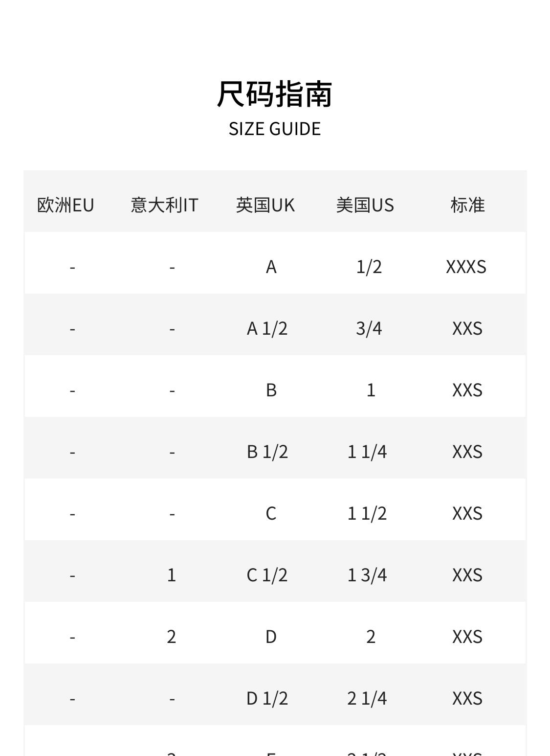Click the 美国US column header
This screenshot has width=550, height=756.
point(365,205)
